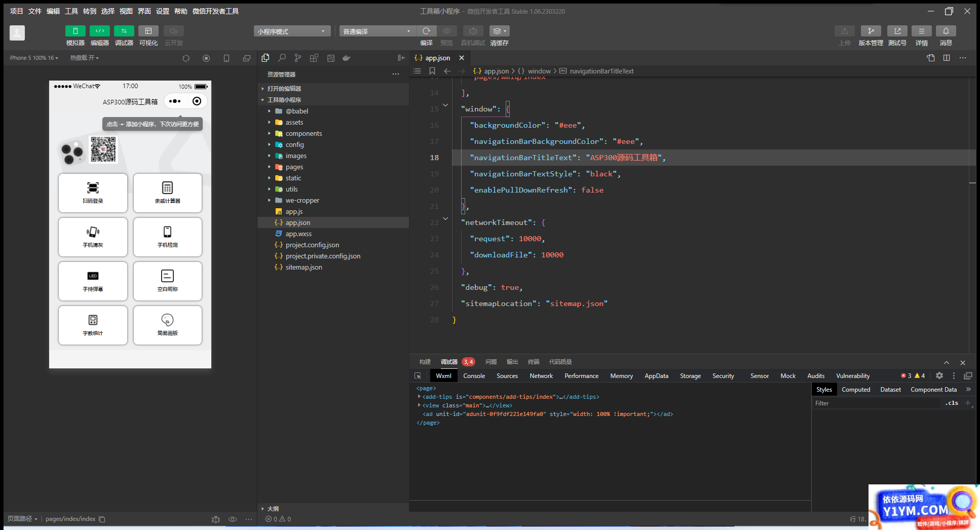Image resolution: width=980 pixels, height=530 pixels.
Task: Click the simulator stop/record icon
Action: pyautogui.click(x=206, y=58)
